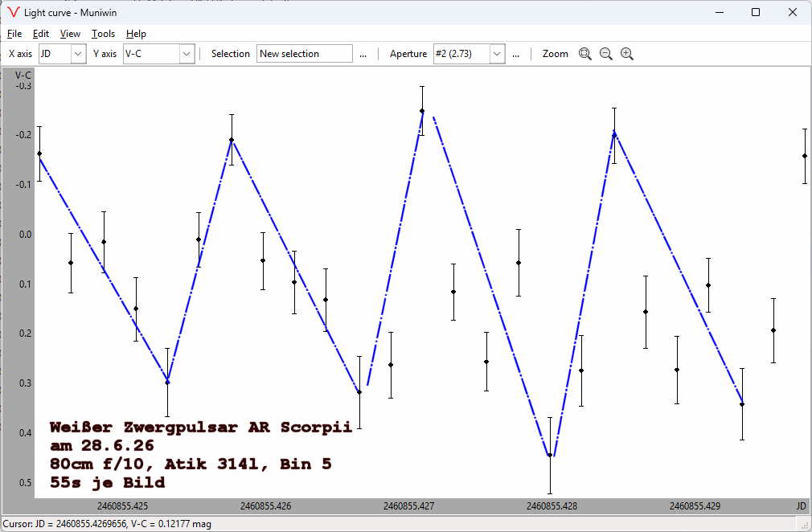Open the Help menu

136,34
